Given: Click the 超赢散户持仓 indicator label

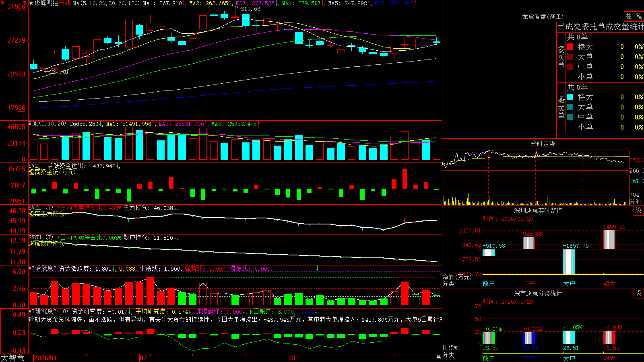Looking at the screenshot, I should coord(46,243).
